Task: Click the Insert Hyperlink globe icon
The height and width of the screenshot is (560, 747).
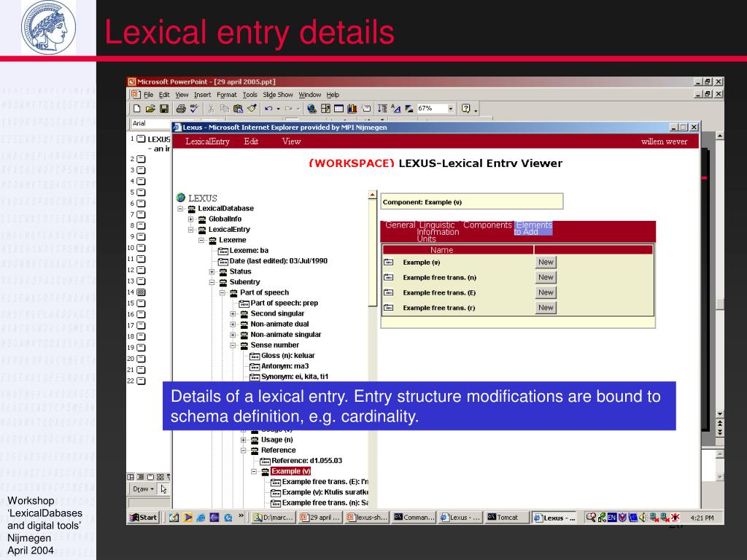Action: pyautogui.click(x=311, y=109)
